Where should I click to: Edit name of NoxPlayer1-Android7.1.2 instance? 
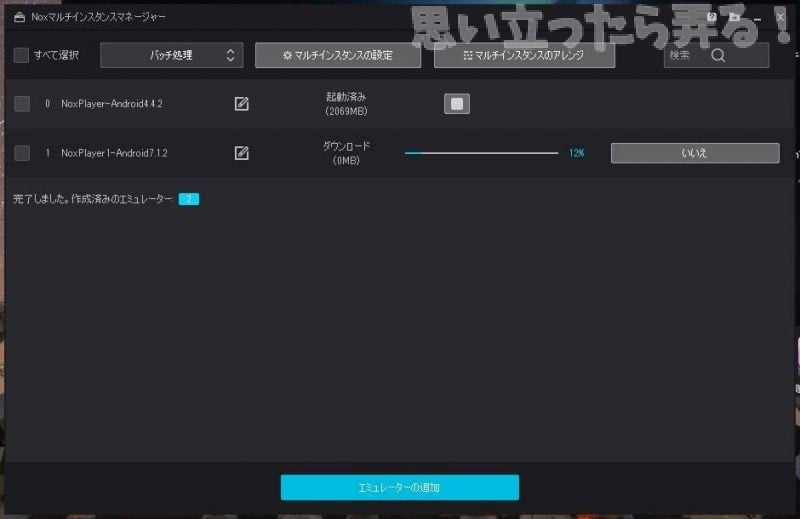(241, 153)
